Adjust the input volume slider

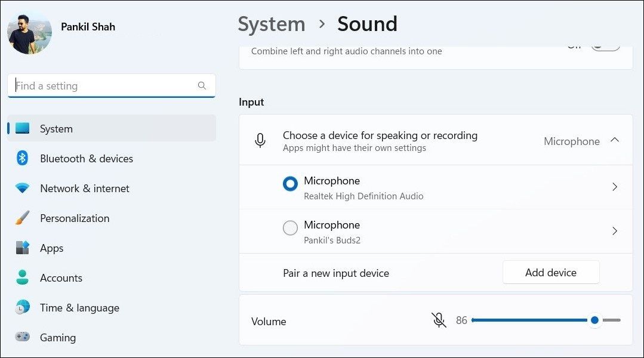(594, 320)
